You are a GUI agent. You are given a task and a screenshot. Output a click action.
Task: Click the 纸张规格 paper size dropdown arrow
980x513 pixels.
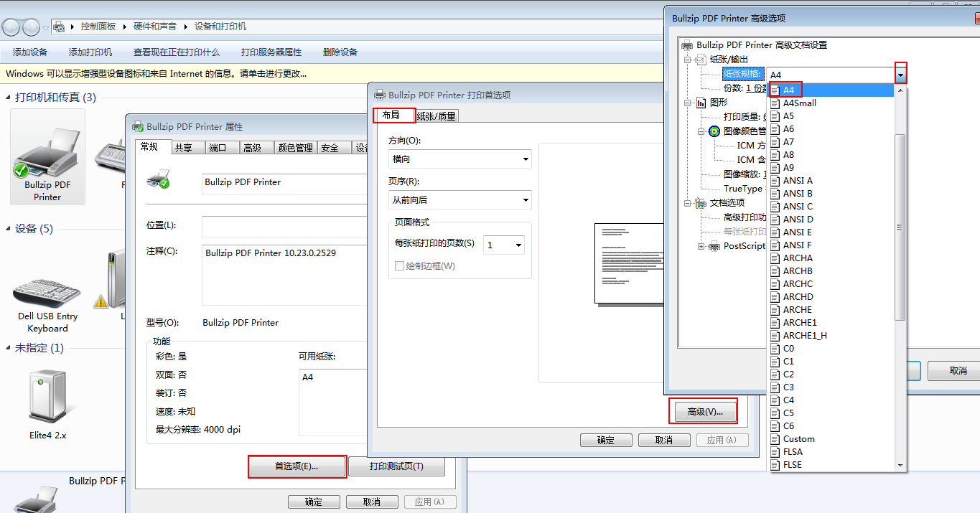[x=900, y=74]
